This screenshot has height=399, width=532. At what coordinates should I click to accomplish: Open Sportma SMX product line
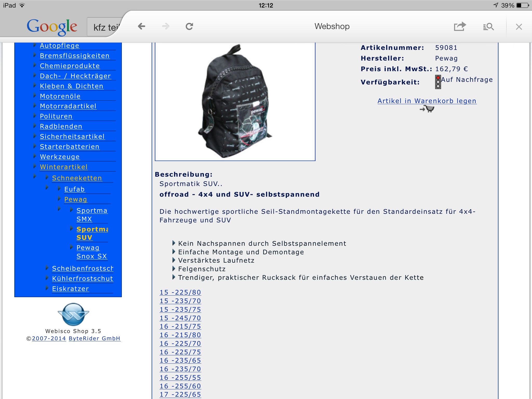click(x=92, y=215)
